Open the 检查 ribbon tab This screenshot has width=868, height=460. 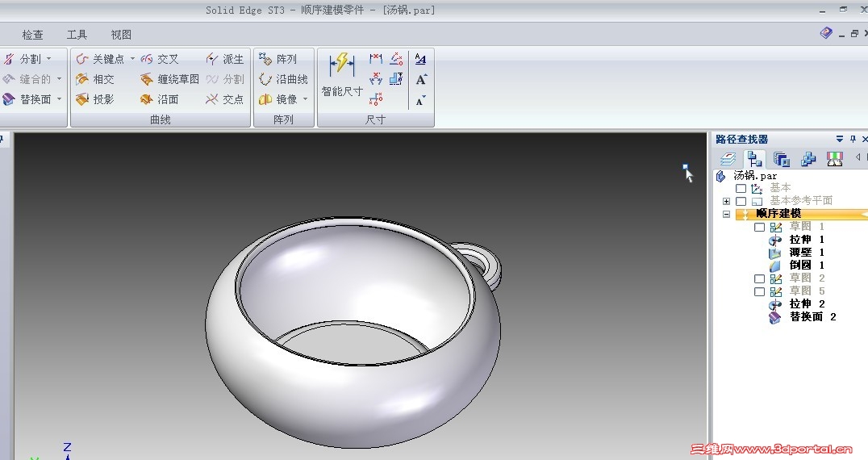coord(32,35)
